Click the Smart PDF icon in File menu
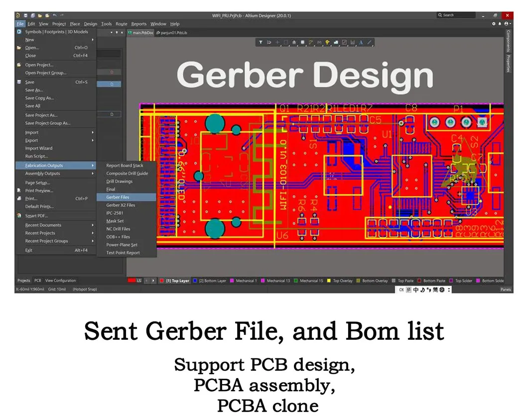 pyautogui.click(x=19, y=216)
